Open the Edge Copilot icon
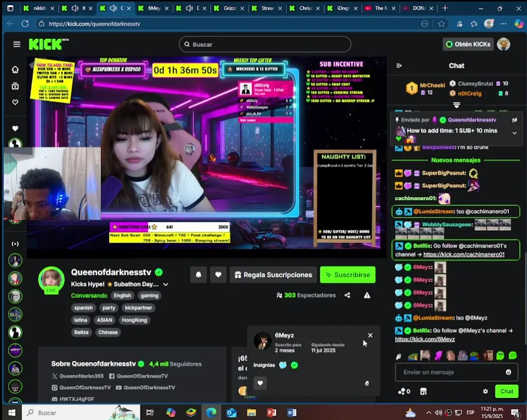Image resolution: width=527 pixels, height=420 pixels. coord(519,23)
